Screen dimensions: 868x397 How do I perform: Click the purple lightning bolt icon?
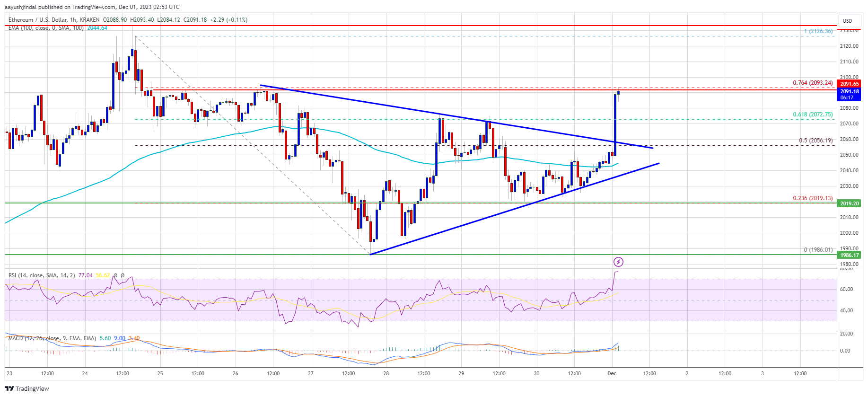click(x=618, y=262)
